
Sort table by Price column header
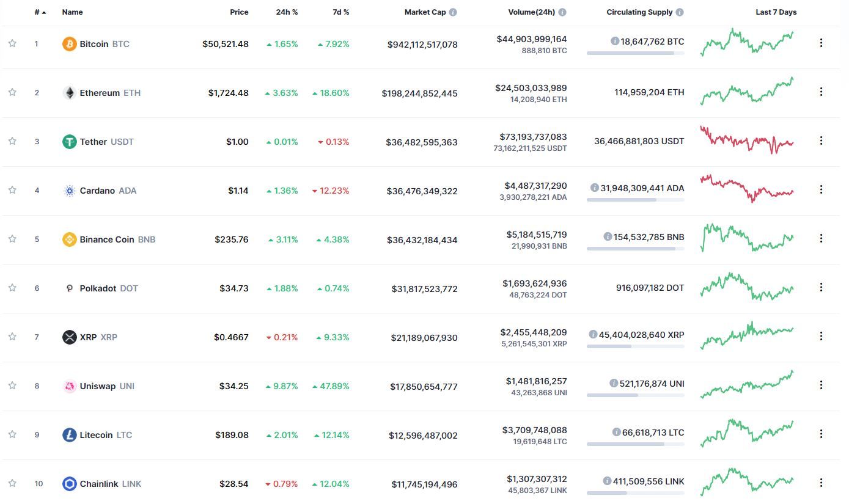coord(239,12)
